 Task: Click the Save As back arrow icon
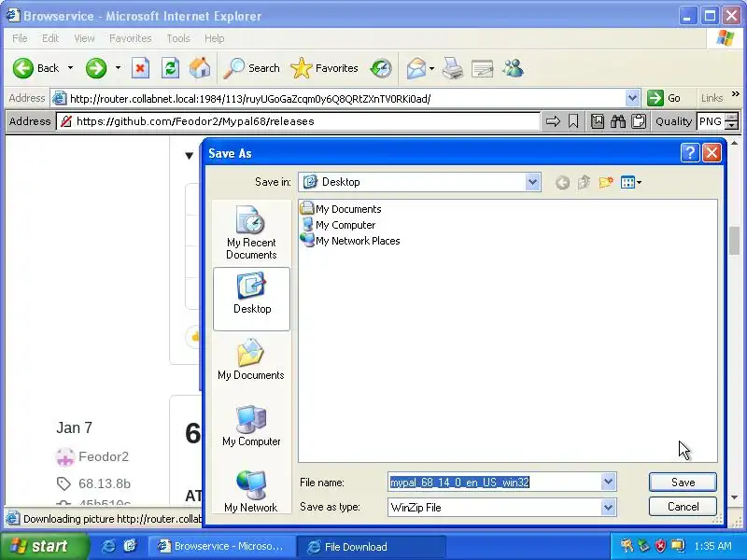563,182
